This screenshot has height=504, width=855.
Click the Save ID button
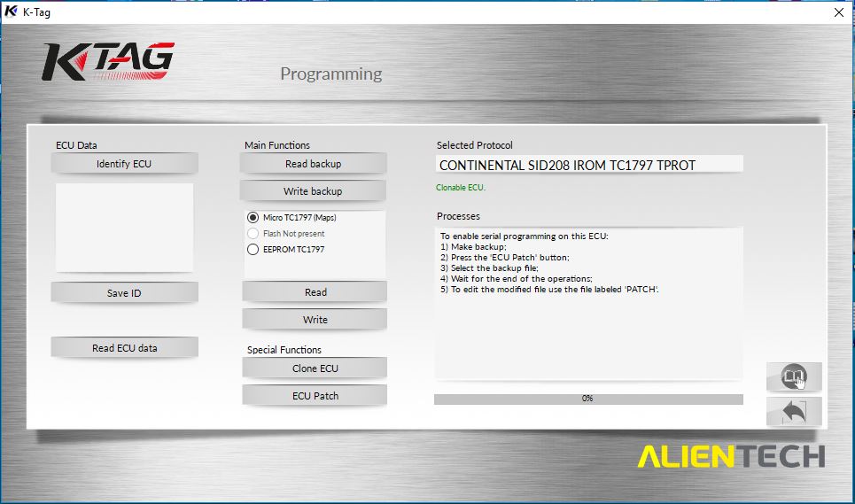click(x=124, y=292)
